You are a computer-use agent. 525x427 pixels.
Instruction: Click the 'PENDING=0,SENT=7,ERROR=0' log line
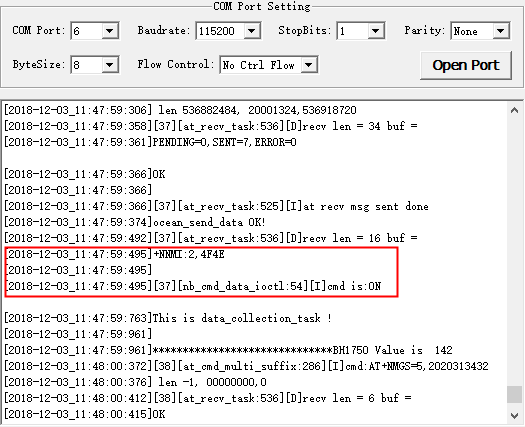150,142
